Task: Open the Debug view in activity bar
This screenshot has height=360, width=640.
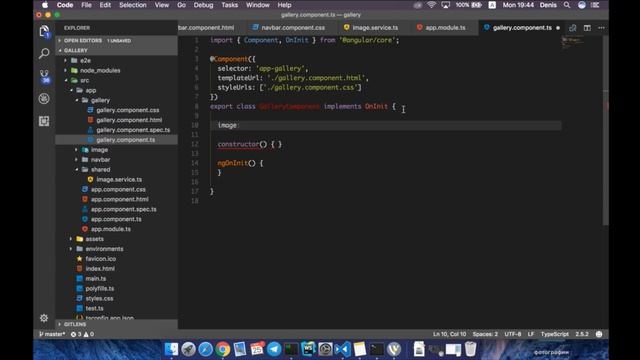Action: click(x=44, y=98)
